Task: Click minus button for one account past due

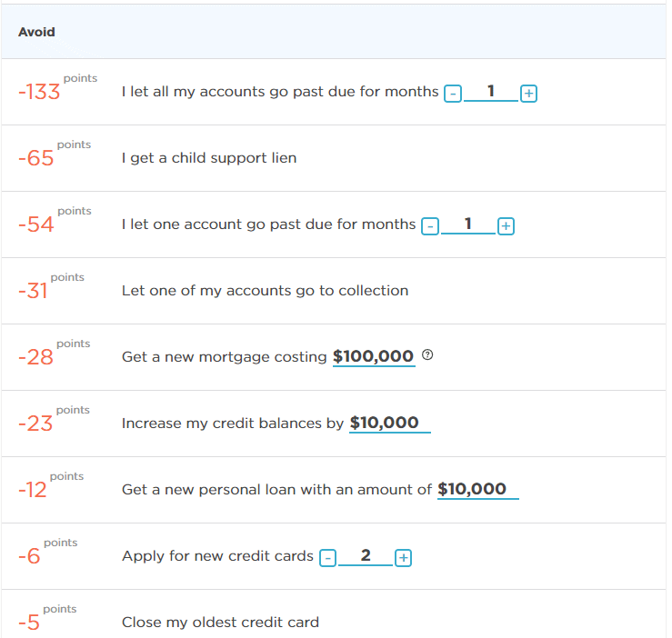Action: tap(430, 226)
